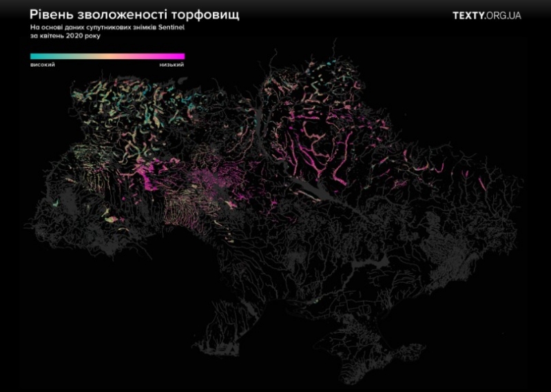Click the title "Рівень зволоженості торфовищ"
Image resolution: width=551 pixels, height=392 pixels.
click(129, 14)
